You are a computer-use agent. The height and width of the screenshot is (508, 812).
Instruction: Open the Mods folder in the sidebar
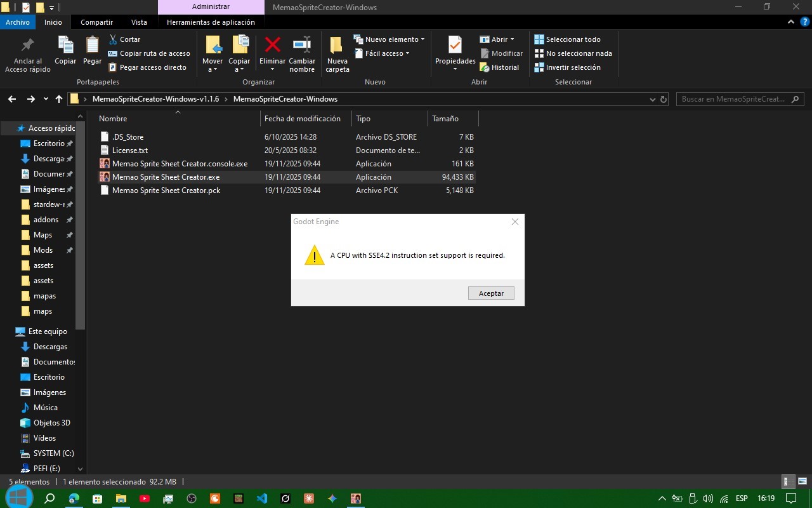pyautogui.click(x=43, y=250)
